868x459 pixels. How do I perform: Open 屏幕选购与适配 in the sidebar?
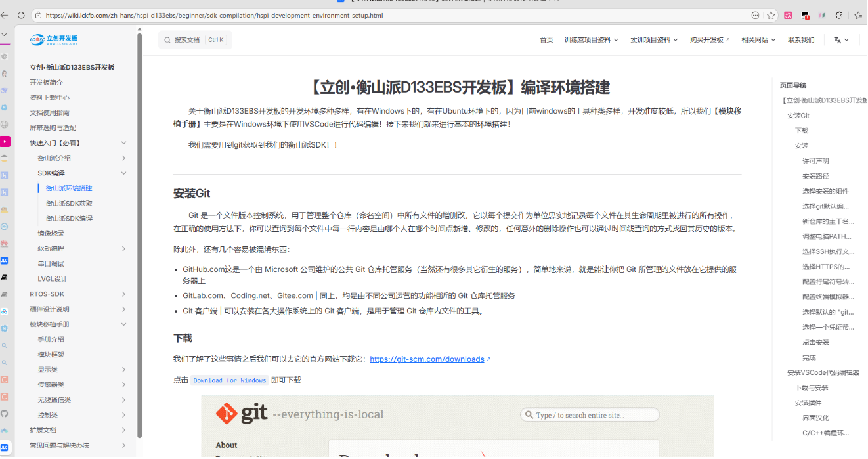(53, 128)
